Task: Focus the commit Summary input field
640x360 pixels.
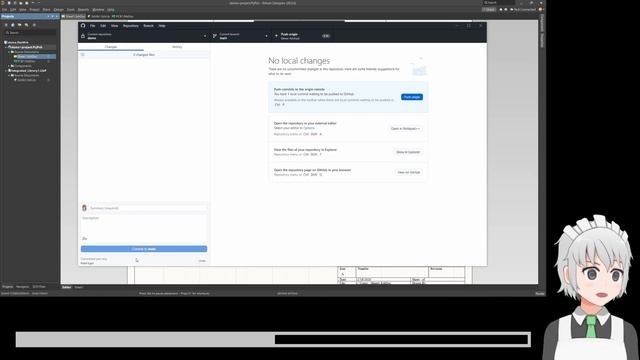Action: 148,208
